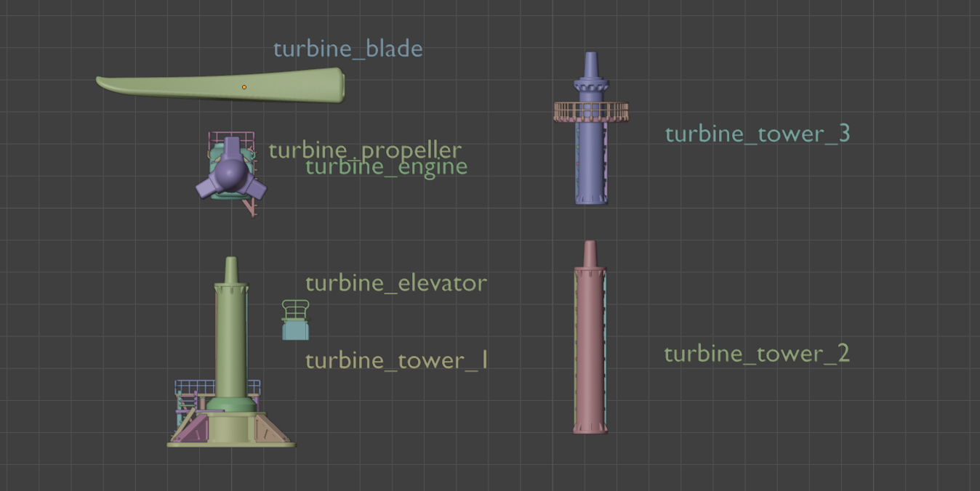Click the turbine_propeller text label
Image resolution: width=980 pixels, height=491 pixels.
pyautogui.click(x=365, y=150)
